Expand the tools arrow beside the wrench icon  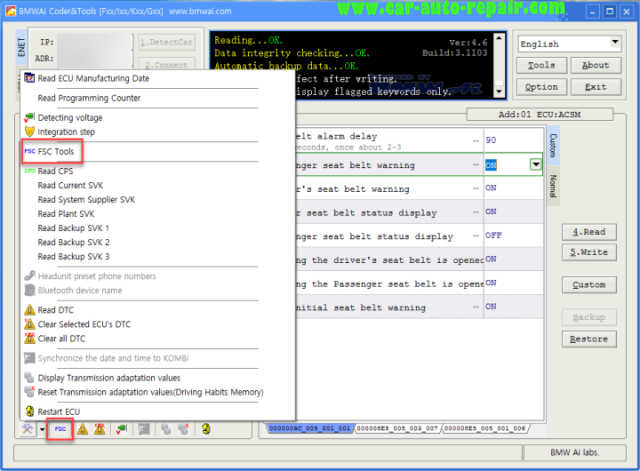click(42, 429)
